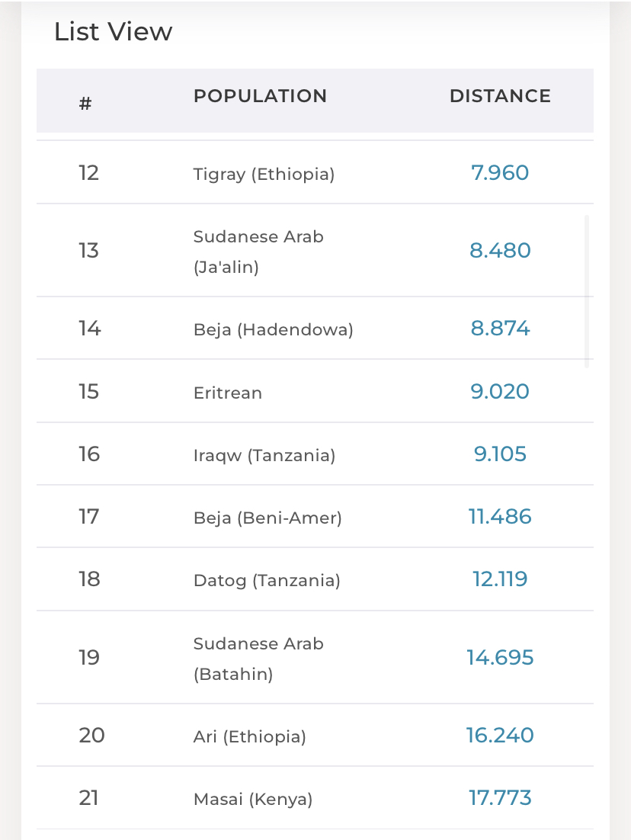Click the POPULATION column header
631x840 pixels.
(x=260, y=96)
